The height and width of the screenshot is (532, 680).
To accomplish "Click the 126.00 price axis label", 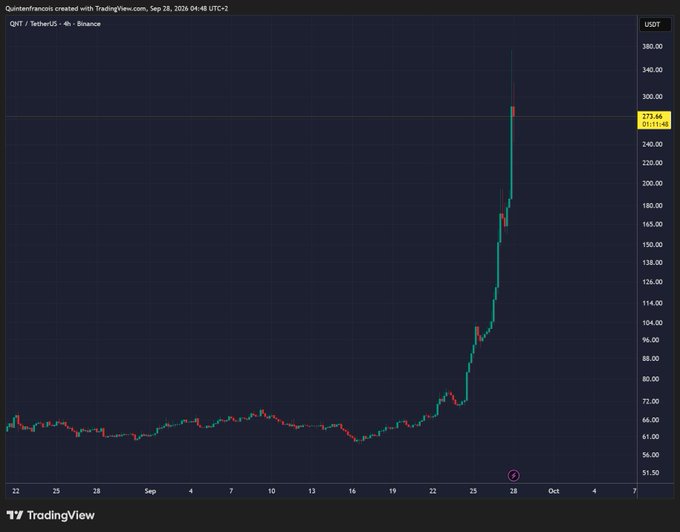I will [652, 282].
